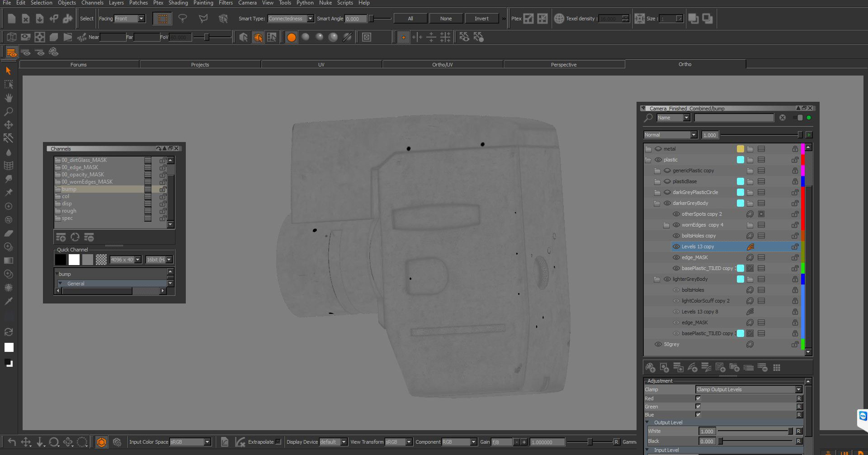This screenshot has height=455, width=868.
Task: Switch to the Perspective tab
Action: [x=564, y=65]
